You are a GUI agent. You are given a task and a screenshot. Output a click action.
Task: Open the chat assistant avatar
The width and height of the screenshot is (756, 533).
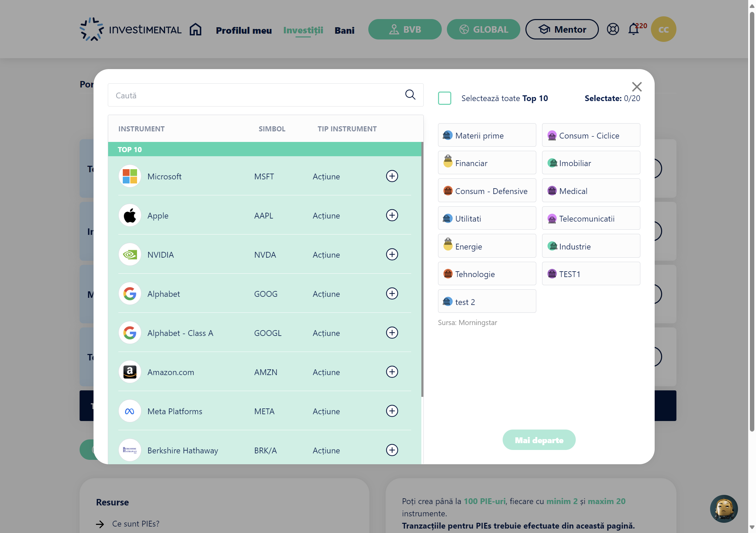pyautogui.click(x=724, y=508)
